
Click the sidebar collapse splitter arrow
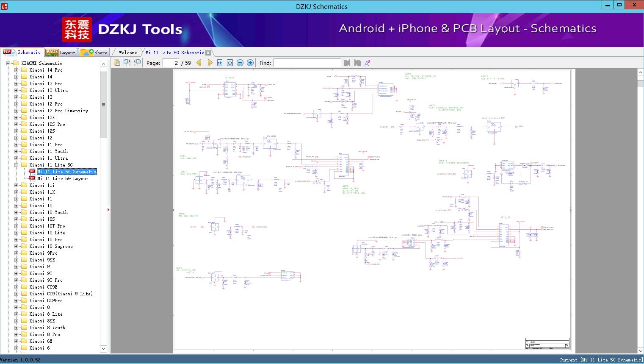click(x=108, y=210)
